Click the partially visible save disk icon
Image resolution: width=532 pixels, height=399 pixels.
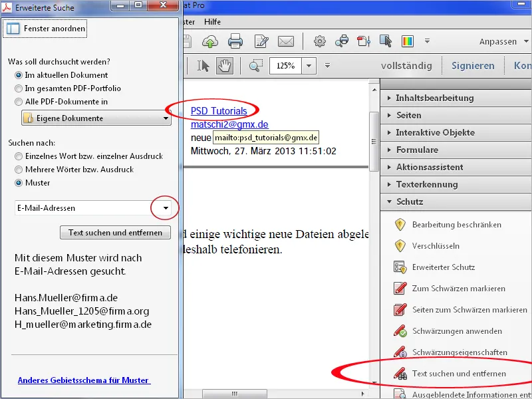[188, 41]
